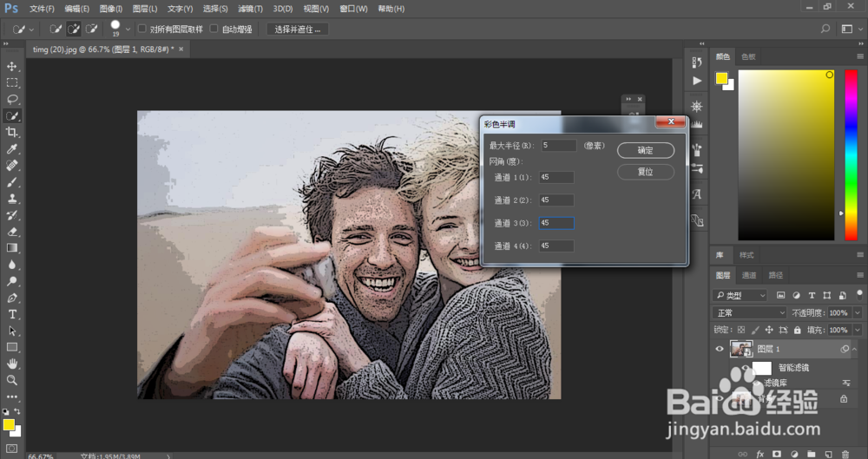
Task: Enable Auto-Enhance checkbox
Action: [214, 29]
